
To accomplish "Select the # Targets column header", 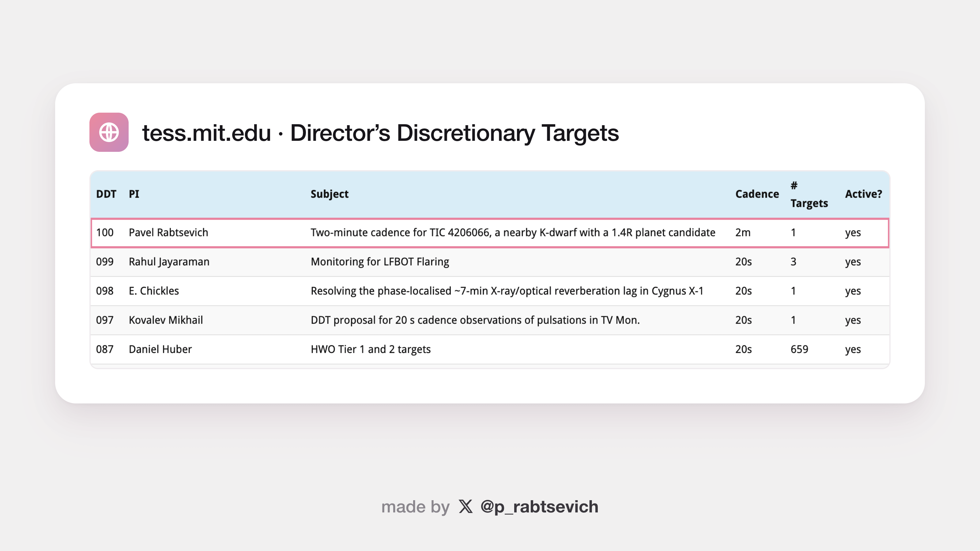I will [809, 194].
